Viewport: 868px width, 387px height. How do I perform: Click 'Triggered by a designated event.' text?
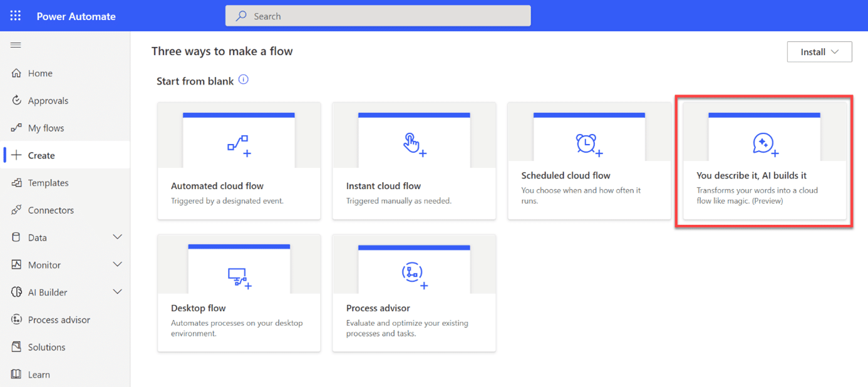pyautogui.click(x=227, y=201)
